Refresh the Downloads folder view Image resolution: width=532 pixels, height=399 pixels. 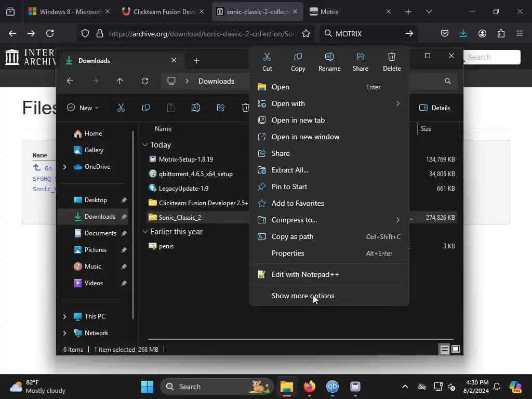tap(145, 81)
